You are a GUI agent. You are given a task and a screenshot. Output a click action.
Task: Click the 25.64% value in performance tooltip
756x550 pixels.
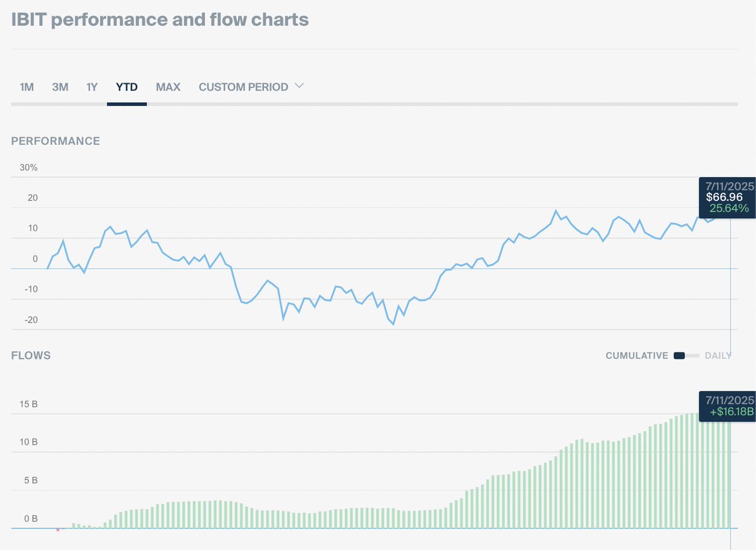pyautogui.click(x=729, y=209)
